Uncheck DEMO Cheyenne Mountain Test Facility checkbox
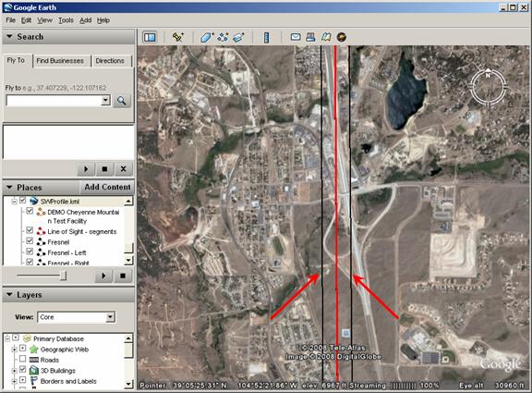 click(30, 211)
